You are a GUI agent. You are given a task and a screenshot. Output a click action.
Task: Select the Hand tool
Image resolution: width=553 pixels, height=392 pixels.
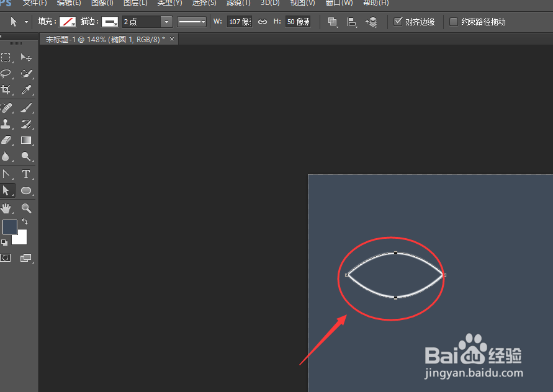point(6,208)
